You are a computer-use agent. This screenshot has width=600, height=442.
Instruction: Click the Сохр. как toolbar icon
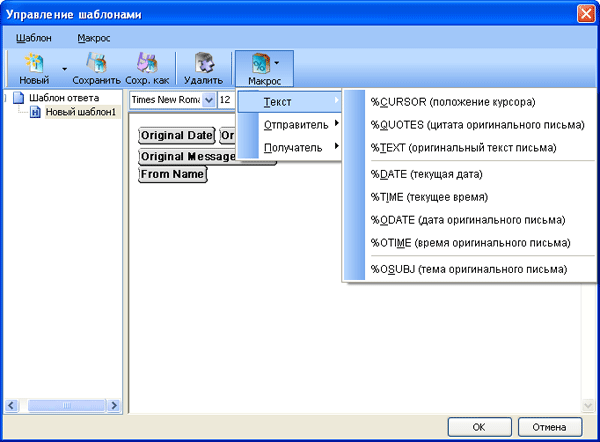point(147,69)
